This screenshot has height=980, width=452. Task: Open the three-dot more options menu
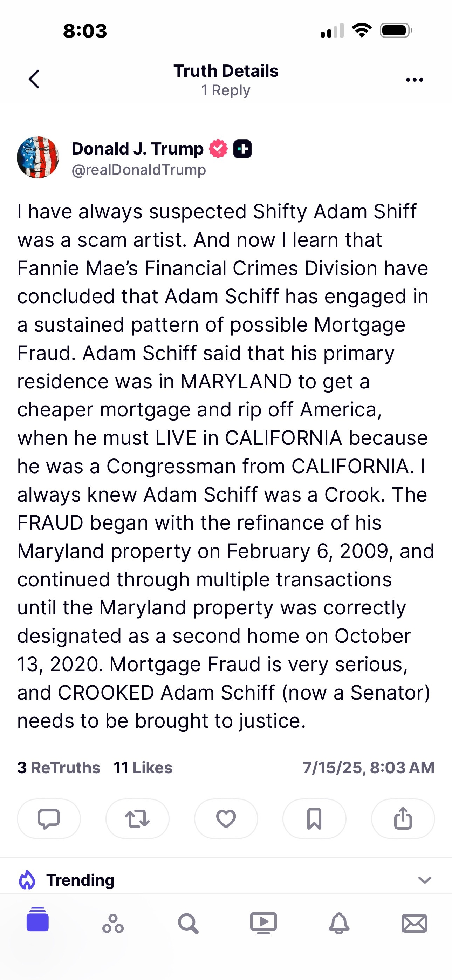414,80
